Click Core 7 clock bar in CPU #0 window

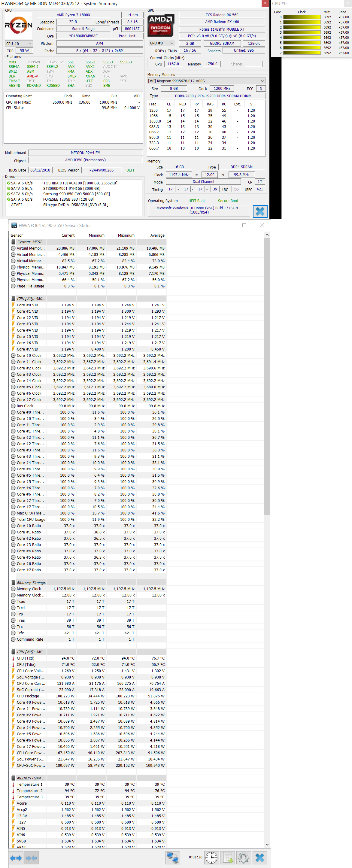pyautogui.click(x=302, y=53)
